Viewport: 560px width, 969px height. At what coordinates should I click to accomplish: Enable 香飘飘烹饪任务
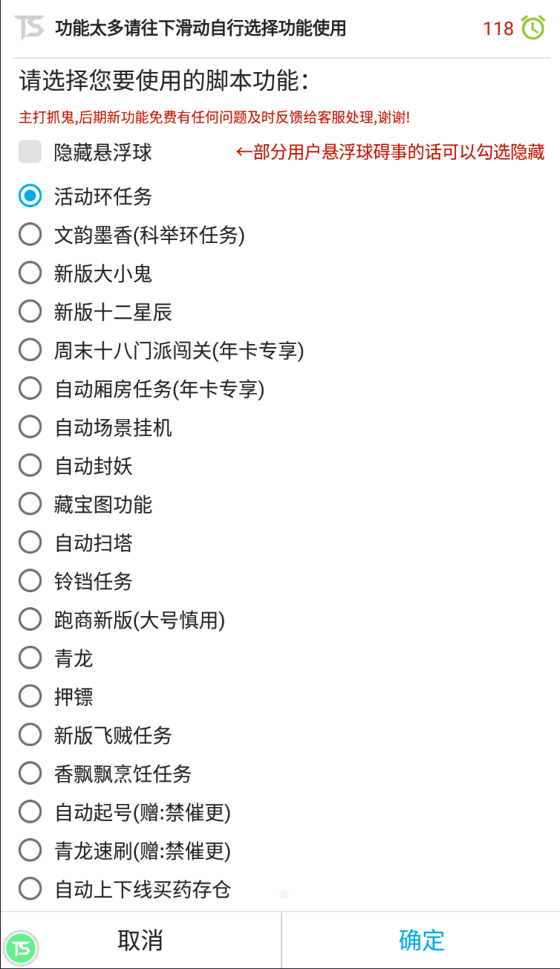click(x=30, y=773)
